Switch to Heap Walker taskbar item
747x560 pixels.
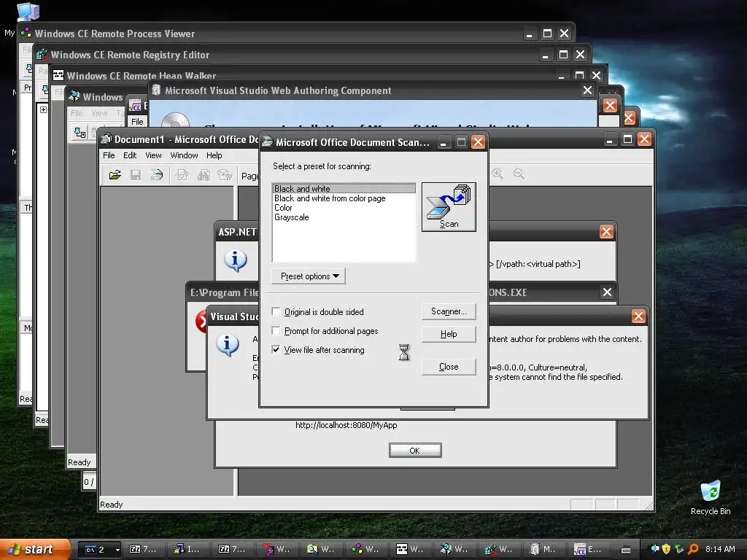click(410, 550)
